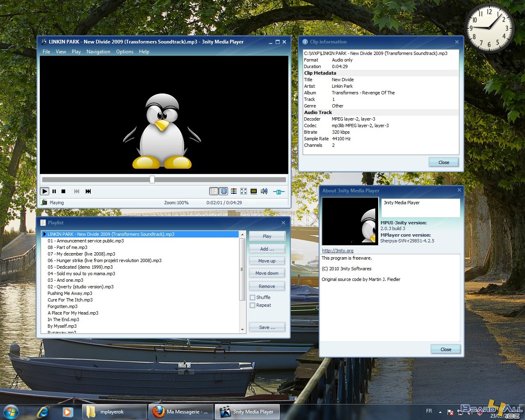This screenshot has height=420, width=525.
Task: Mute audio with speaker icon
Action: pos(264,191)
